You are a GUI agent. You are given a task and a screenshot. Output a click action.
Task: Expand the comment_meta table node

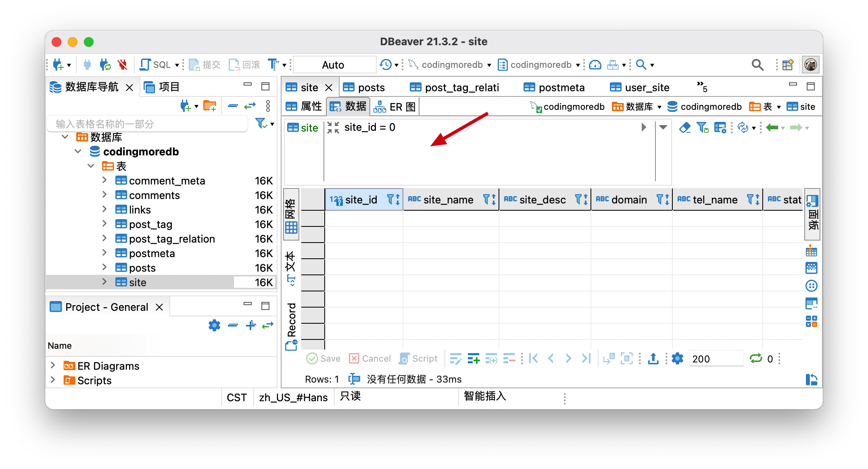pyautogui.click(x=104, y=180)
